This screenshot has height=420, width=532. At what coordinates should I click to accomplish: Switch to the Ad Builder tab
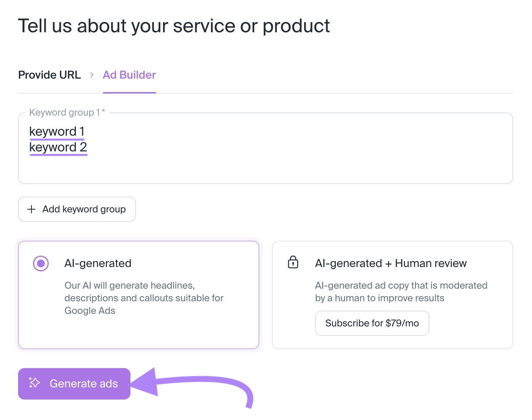pos(129,75)
